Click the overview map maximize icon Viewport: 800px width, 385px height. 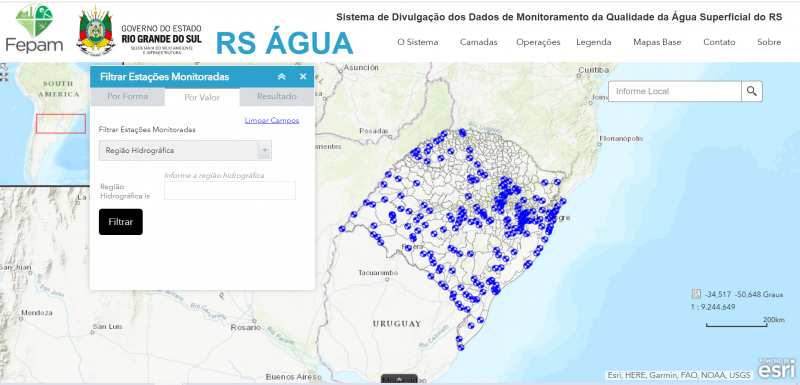tap(4, 77)
